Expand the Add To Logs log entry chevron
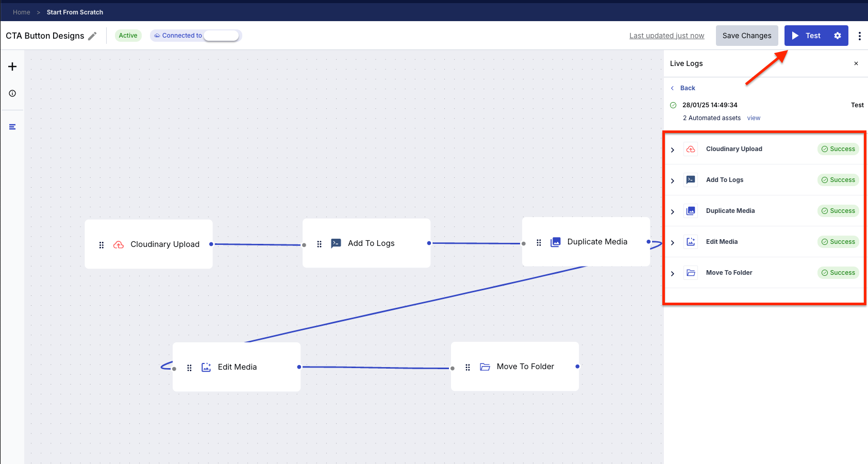The width and height of the screenshot is (868, 464). pos(673,180)
